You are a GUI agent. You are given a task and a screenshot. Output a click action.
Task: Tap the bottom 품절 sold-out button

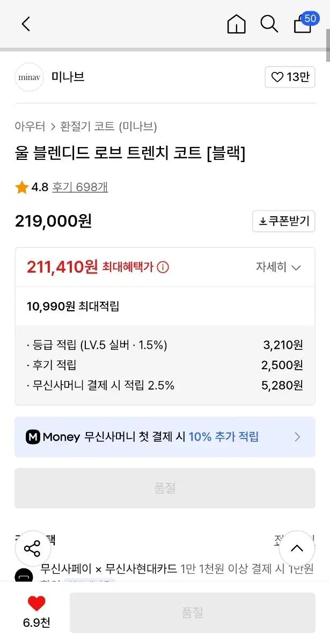pyautogui.click(x=192, y=612)
